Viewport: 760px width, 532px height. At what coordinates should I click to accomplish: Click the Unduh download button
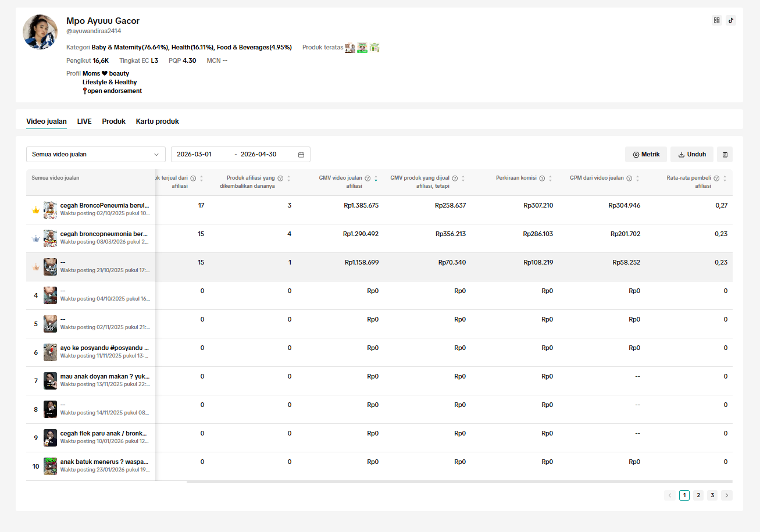692,155
